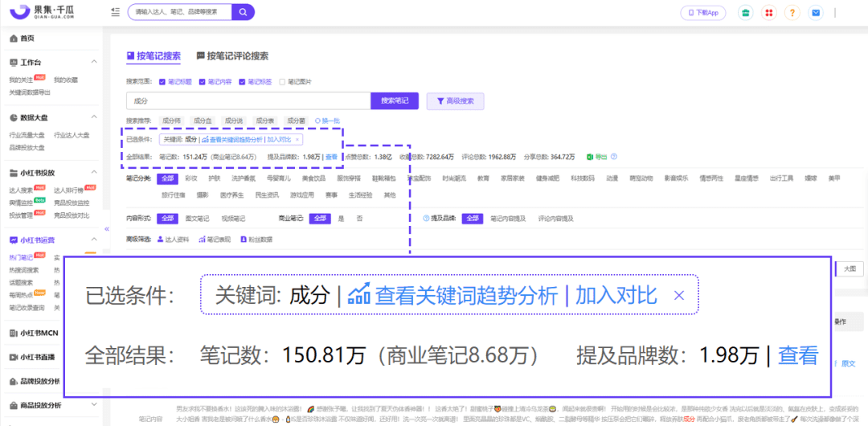Image resolution: width=868 pixels, height=426 pixels.
Task: Uncheck the 笔记内容 search scope checkbox
Action: click(202, 82)
